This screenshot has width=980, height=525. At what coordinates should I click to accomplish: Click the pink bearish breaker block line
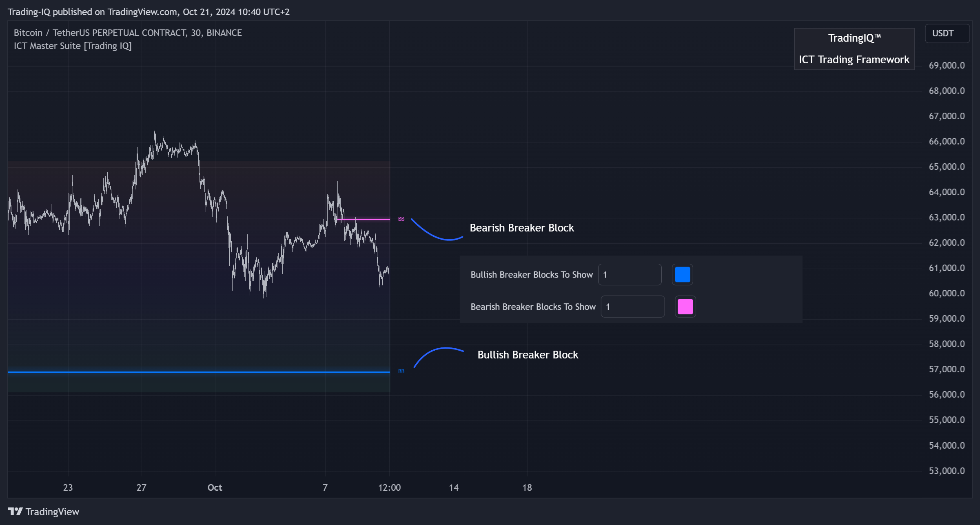[x=363, y=219]
